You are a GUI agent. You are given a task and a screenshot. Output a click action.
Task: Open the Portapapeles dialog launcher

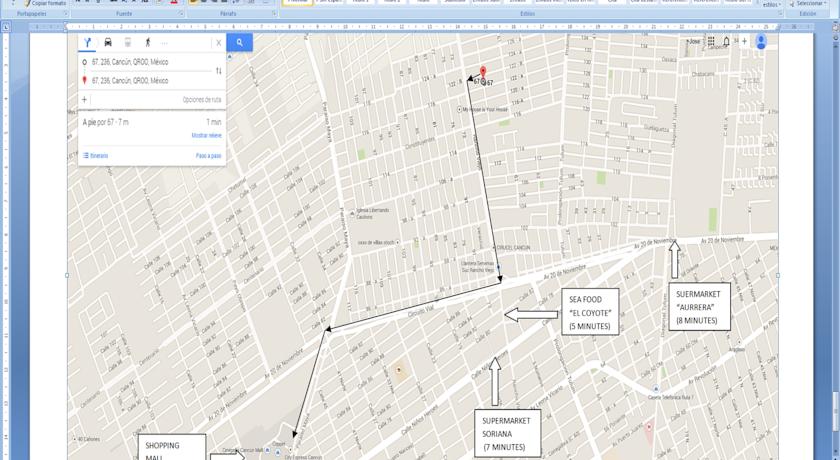point(66,13)
